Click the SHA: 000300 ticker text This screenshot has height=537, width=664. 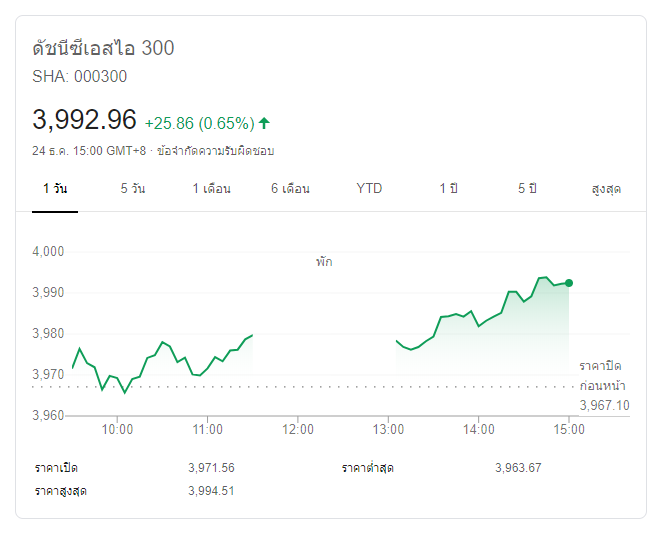click(80, 76)
